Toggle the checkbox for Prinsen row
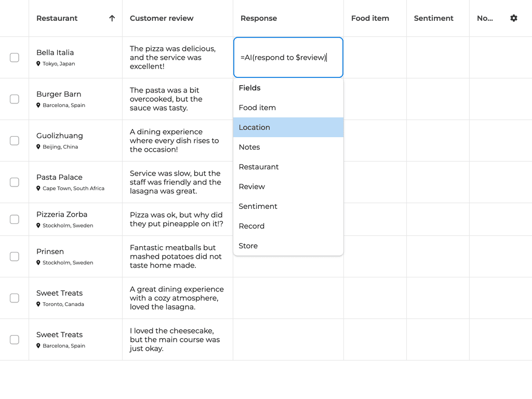The height and width of the screenshot is (399, 532). (15, 257)
